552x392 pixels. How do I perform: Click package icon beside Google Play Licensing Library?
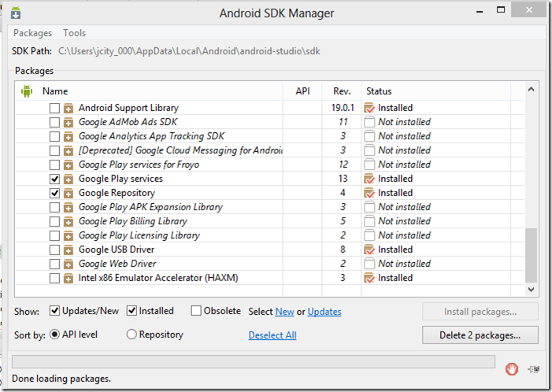[69, 235]
